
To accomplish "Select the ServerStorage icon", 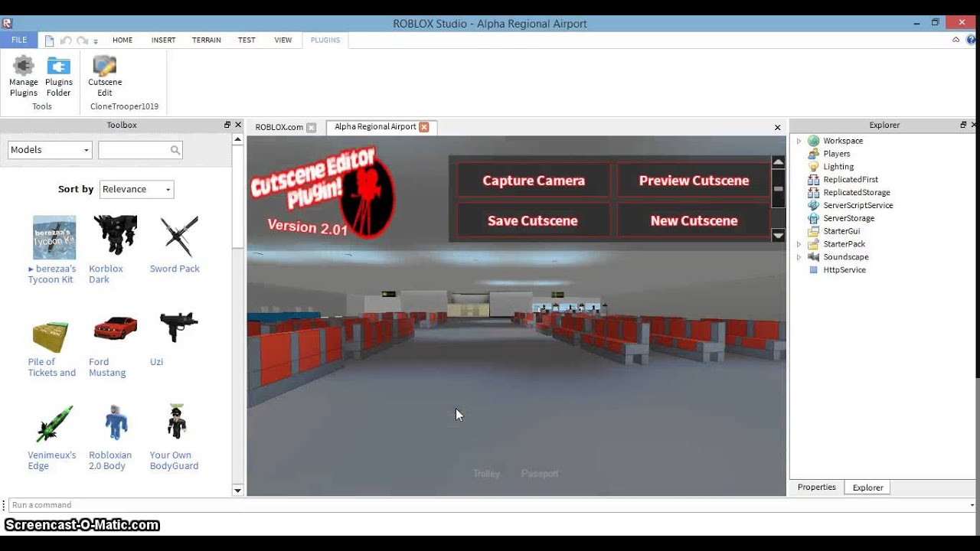I will (814, 218).
